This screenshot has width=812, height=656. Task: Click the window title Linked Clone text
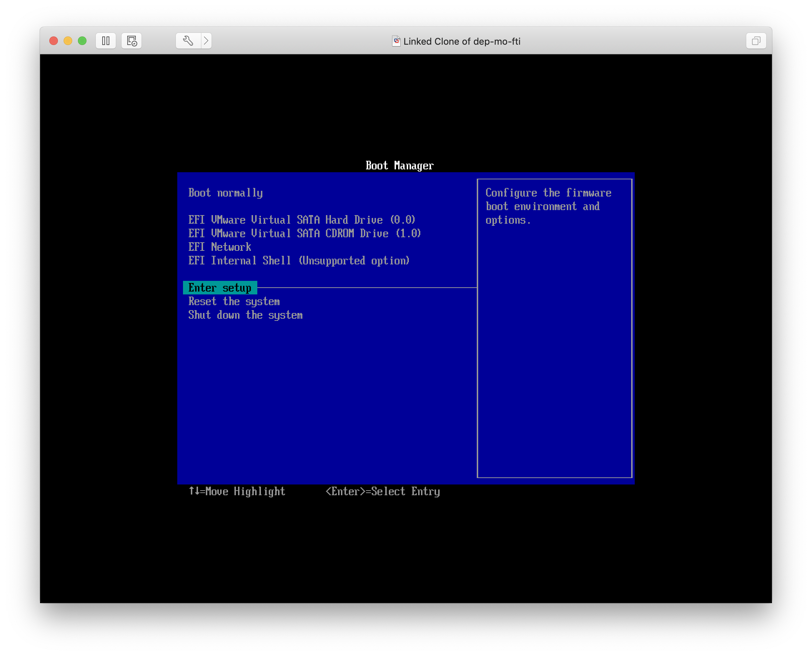[x=461, y=41]
